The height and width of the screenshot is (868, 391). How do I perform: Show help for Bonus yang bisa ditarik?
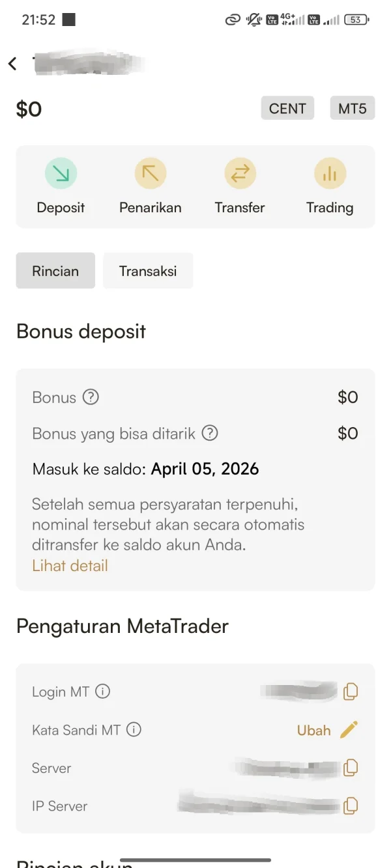click(x=210, y=433)
